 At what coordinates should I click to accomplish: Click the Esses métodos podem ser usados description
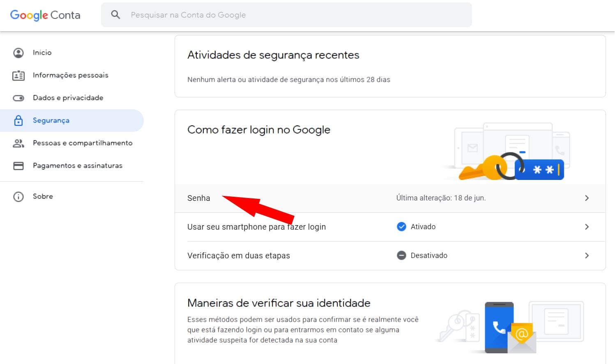(x=303, y=330)
